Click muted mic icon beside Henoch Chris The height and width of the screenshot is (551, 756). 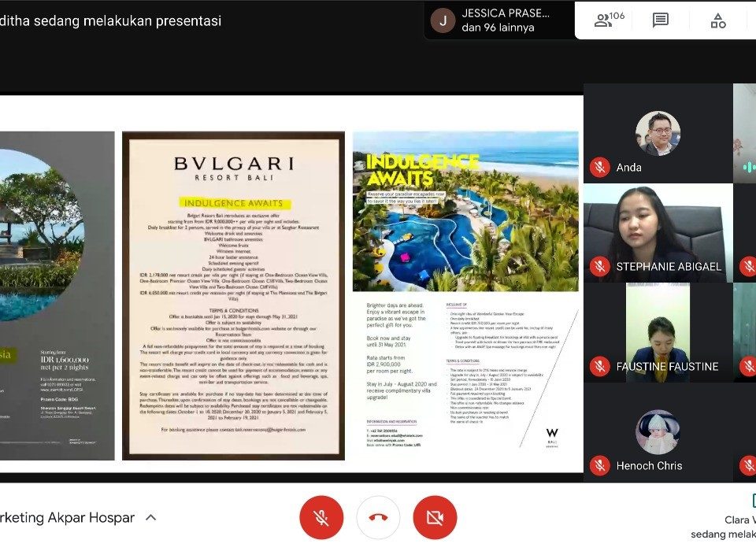(600, 466)
